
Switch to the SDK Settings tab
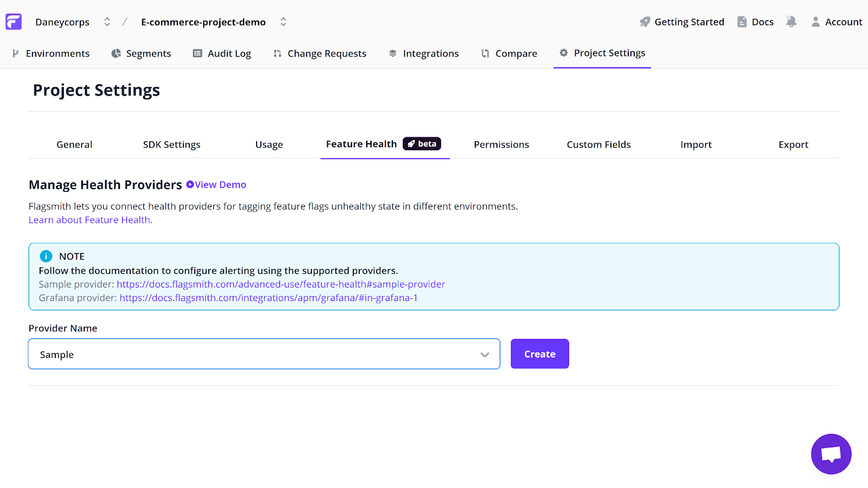[171, 144]
